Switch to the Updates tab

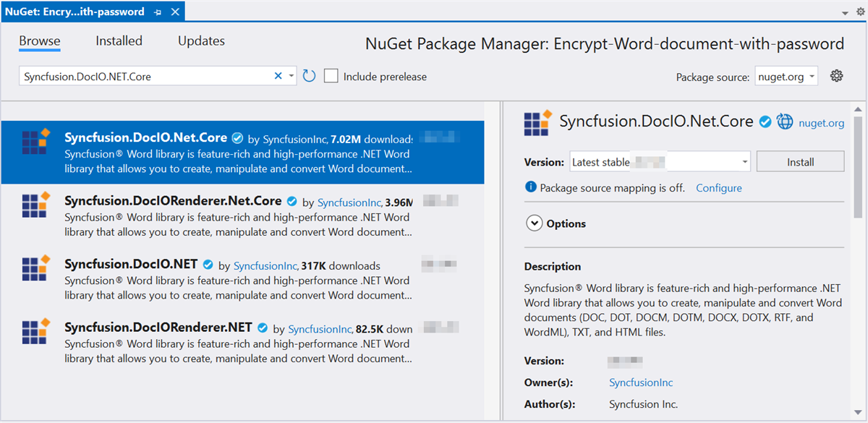201,41
